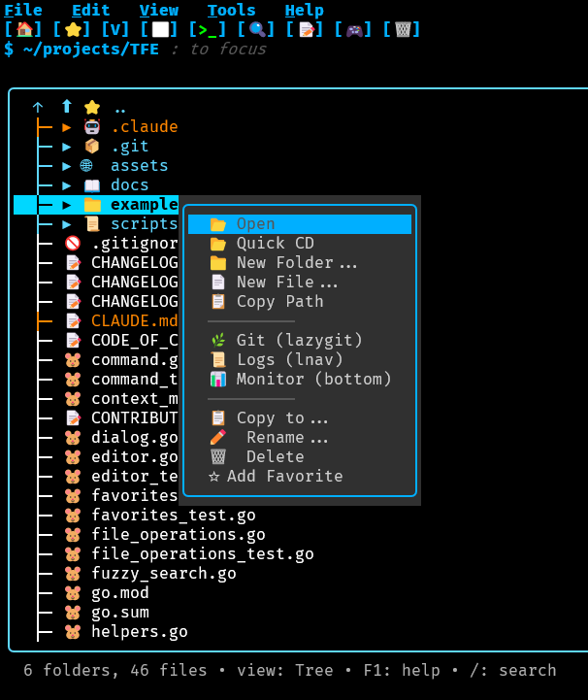This screenshot has width=588, height=700.
Task: Click the gopher icon beside dialog.go
Action: [73, 438]
